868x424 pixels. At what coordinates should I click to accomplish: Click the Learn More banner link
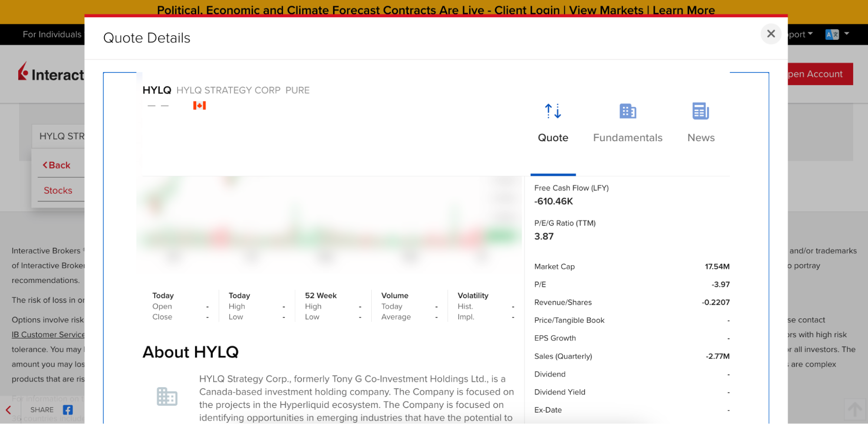pyautogui.click(x=683, y=10)
